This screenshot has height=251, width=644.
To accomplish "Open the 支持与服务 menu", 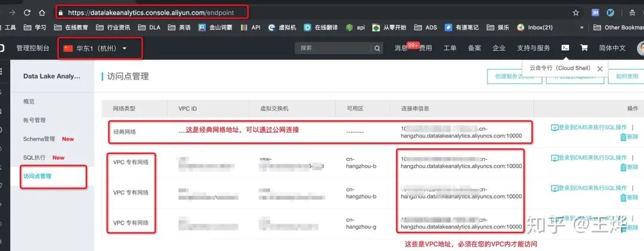I will (x=533, y=48).
